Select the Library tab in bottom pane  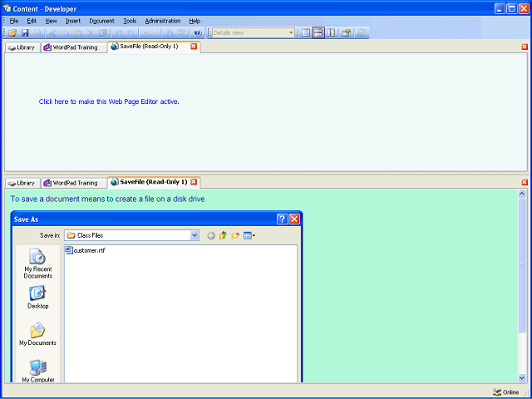(22, 183)
